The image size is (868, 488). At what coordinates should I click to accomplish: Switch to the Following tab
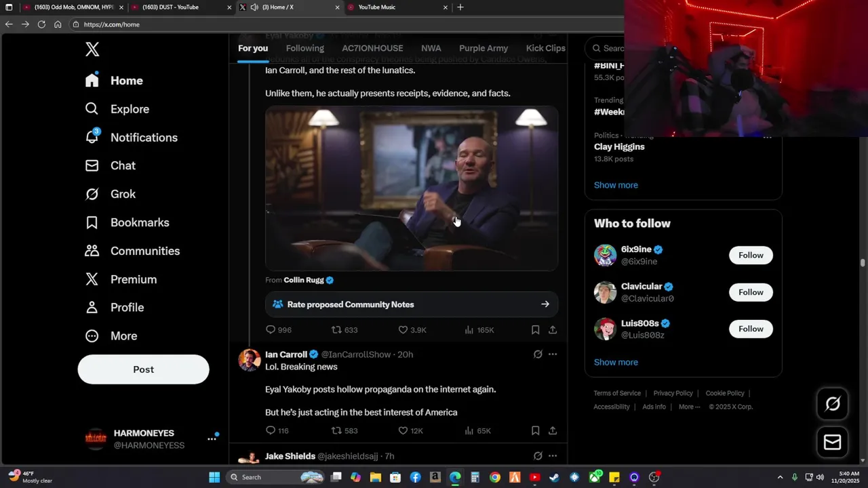305,48
